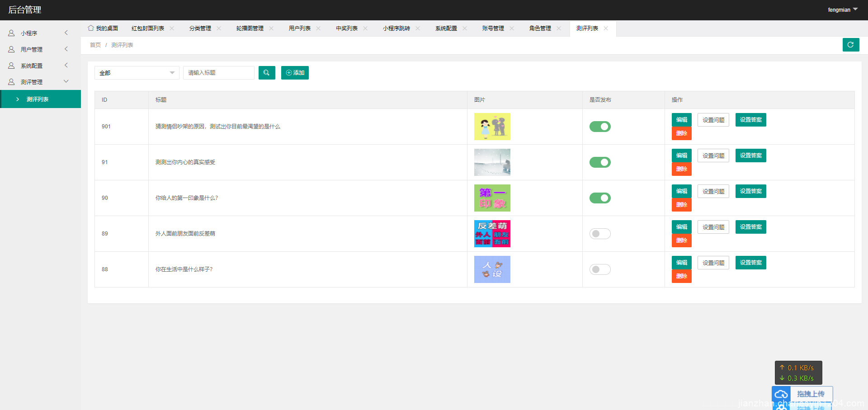
Task: Open snowy thumbnail for ID 91
Action: [x=492, y=162]
